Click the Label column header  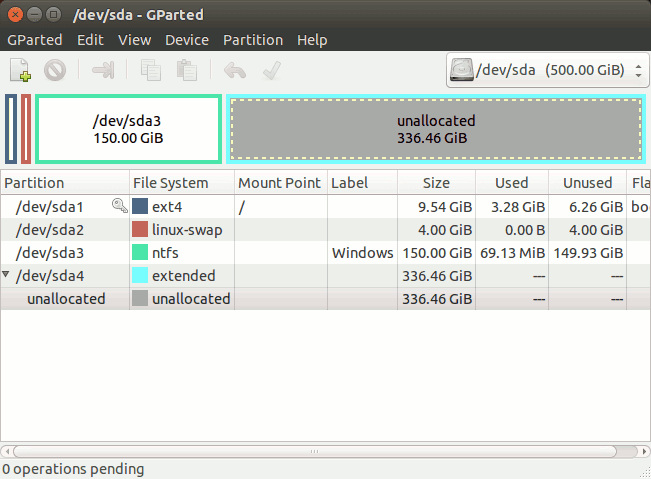click(x=362, y=183)
